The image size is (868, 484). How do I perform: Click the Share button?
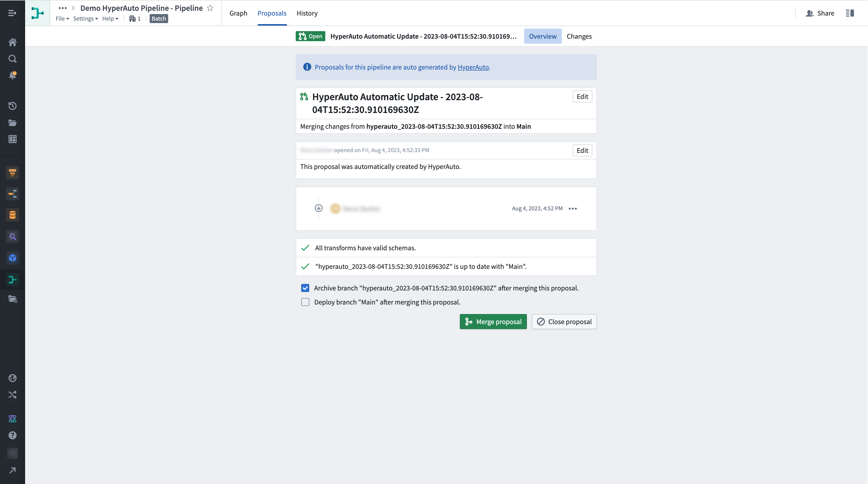pyautogui.click(x=820, y=13)
